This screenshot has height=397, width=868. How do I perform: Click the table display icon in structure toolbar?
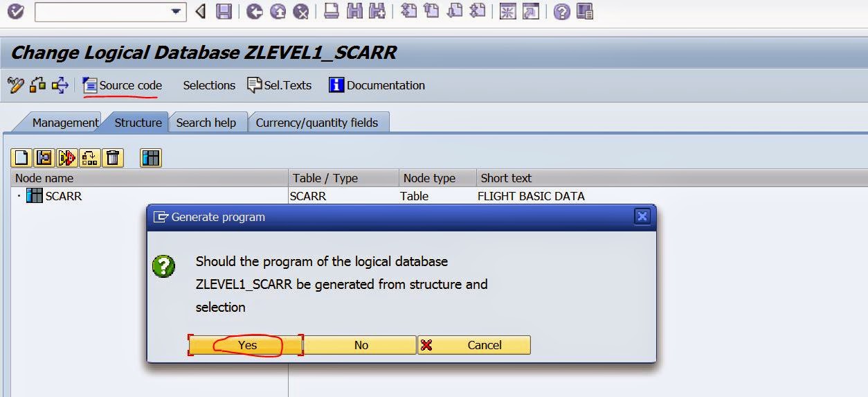pos(151,158)
